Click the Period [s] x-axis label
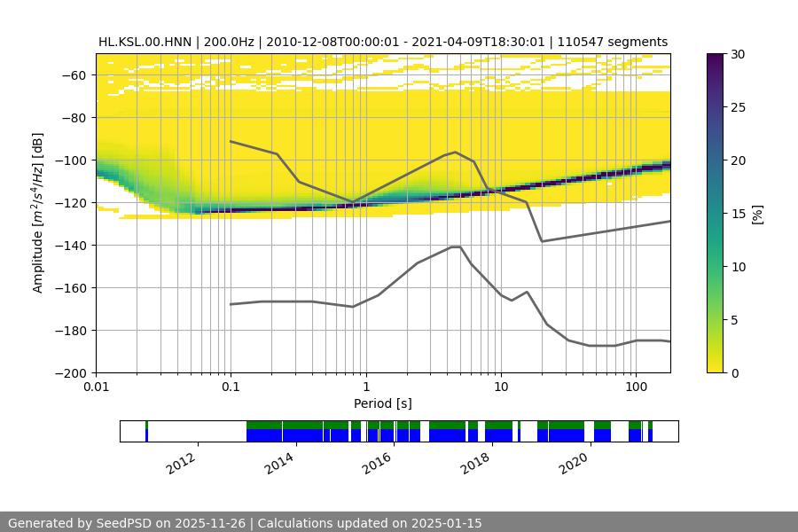 click(382, 403)
